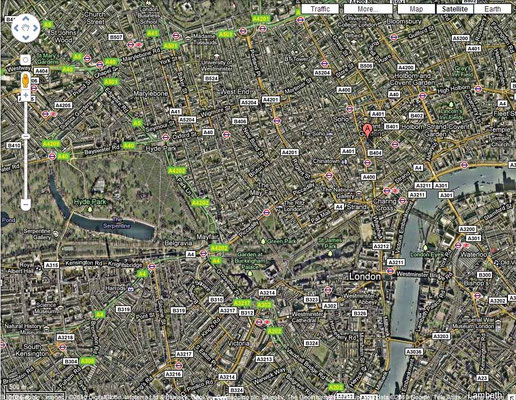The image size is (516, 400).
Task: Switch to the Map view
Action: [x=416, y=9]
